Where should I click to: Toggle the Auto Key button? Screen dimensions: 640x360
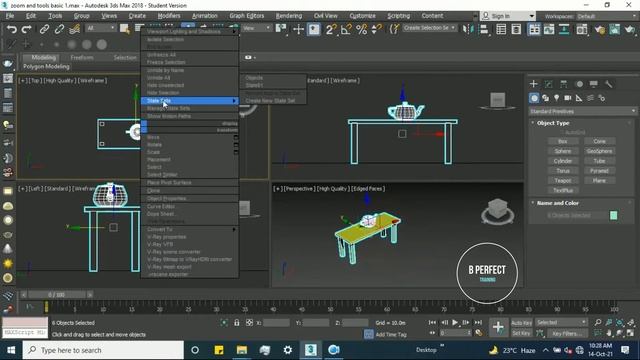521,323
